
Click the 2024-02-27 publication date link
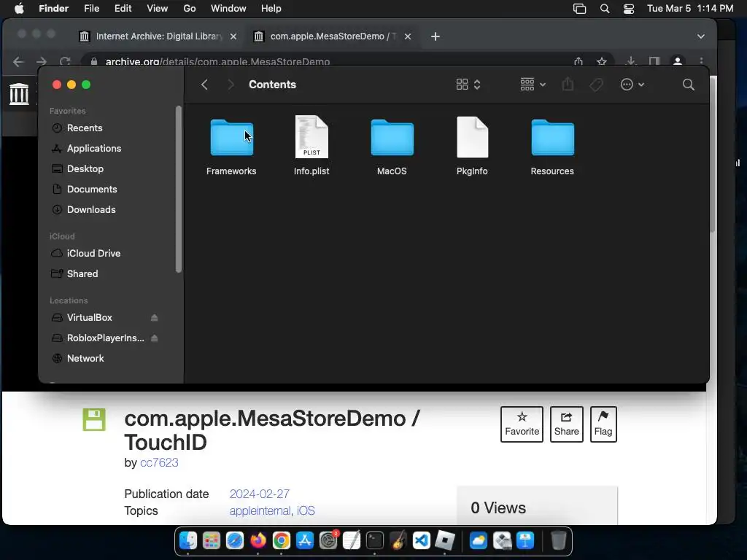(x=260, y=494)
